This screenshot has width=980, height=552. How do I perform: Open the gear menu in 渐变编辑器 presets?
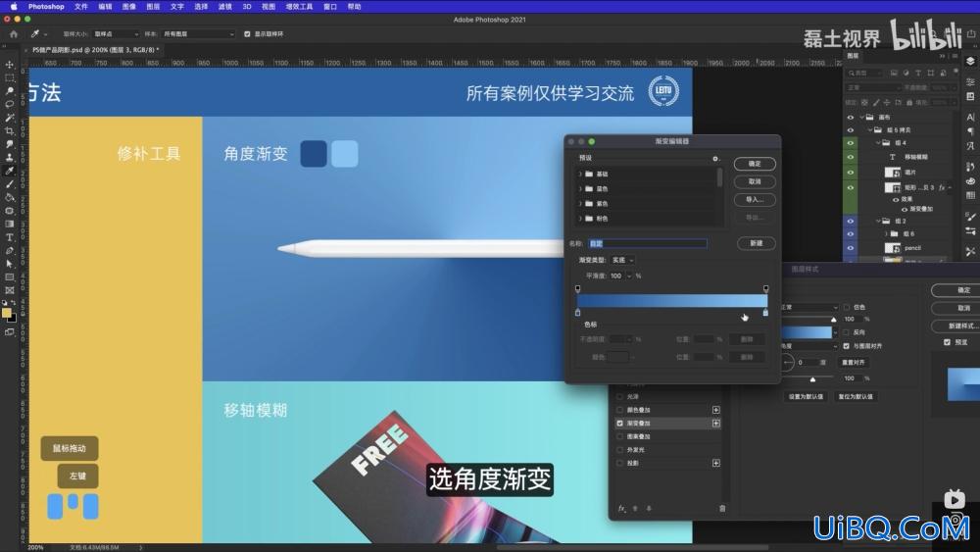pos(715,159)
